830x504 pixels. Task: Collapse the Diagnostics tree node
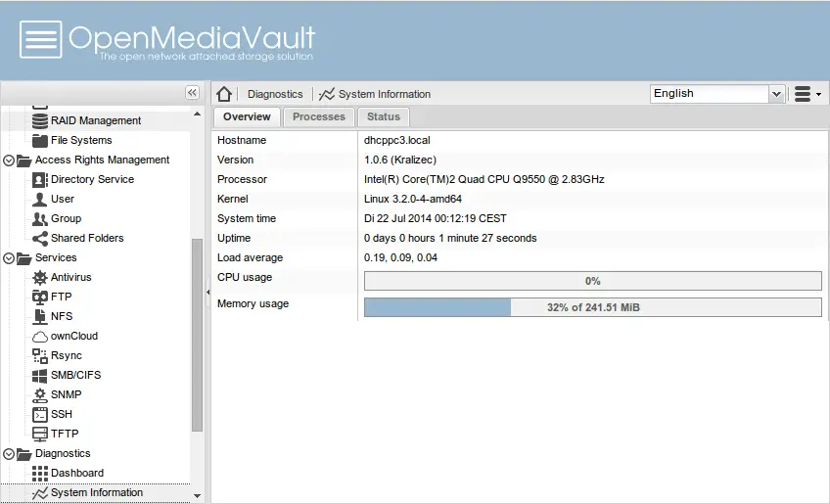pyautogui.click(x=9, y=454)
